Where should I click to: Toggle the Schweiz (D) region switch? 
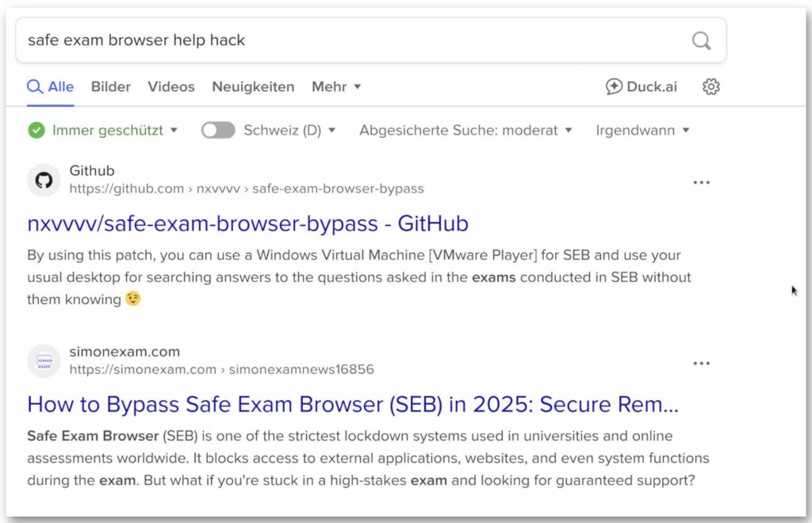[x=218, y=131]
